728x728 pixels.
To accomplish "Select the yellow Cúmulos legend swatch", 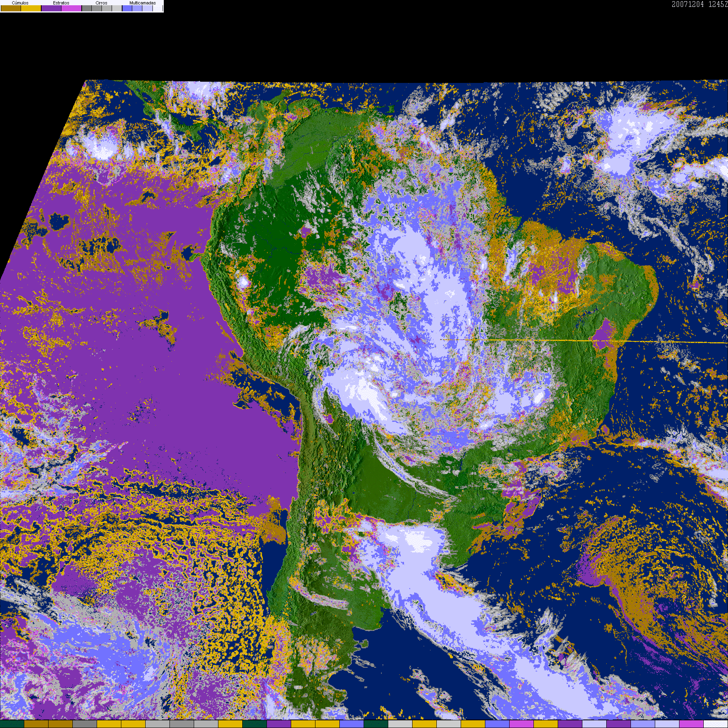I will (x=31, y=8).
